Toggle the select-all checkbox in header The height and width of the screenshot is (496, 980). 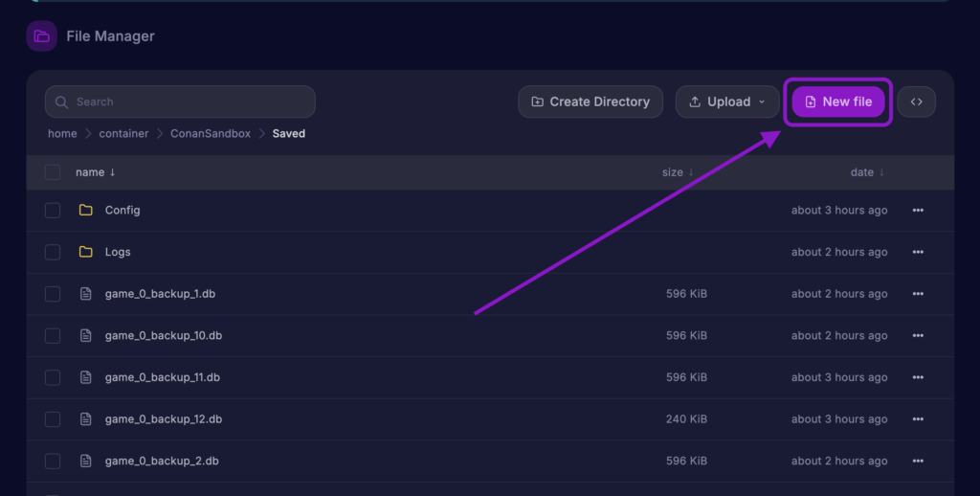tap(53, 172)
